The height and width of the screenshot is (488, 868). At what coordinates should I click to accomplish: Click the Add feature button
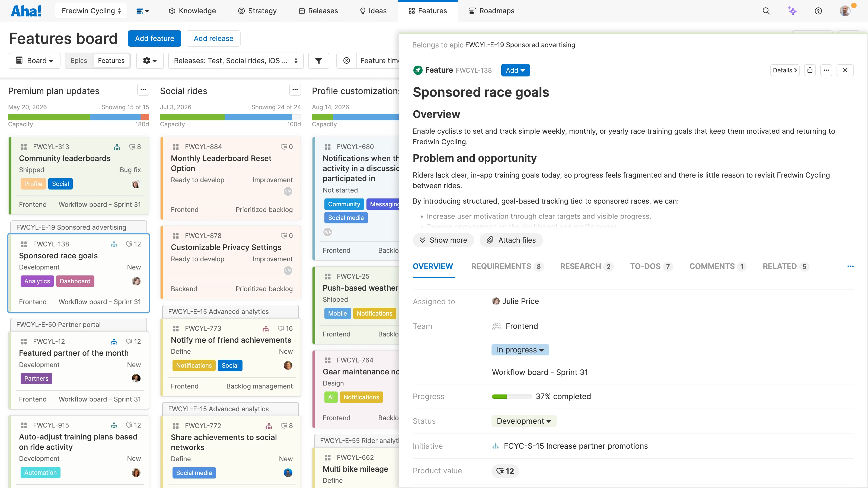click(x=154, y=38)
